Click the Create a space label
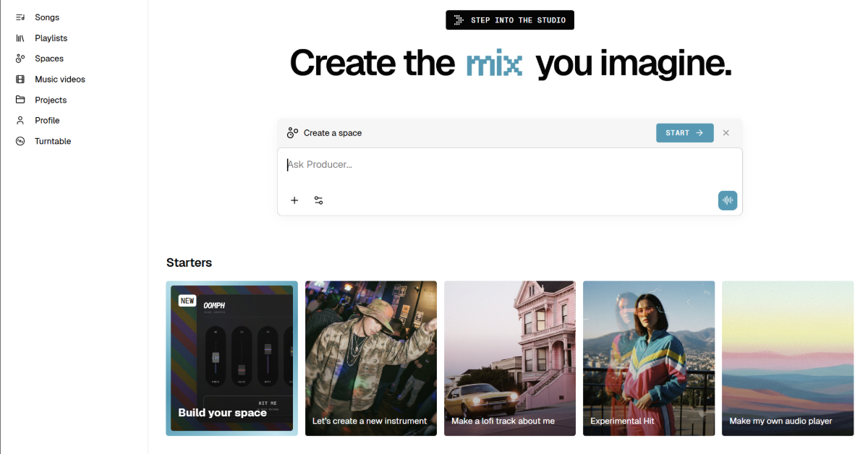The width and height of the screenshot is (868, 454). pos(332,133)
